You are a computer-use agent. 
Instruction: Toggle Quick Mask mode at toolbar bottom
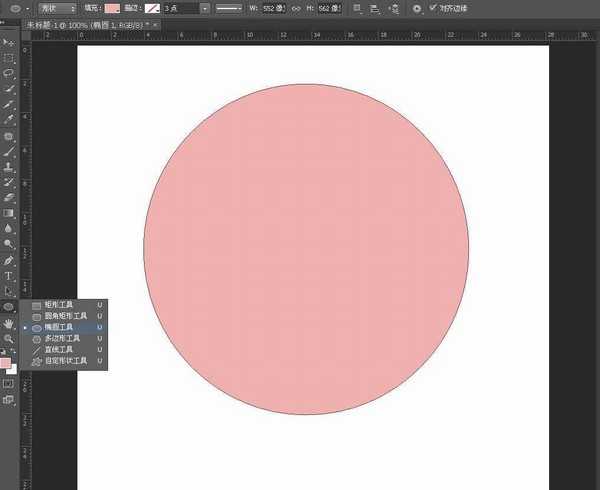point(8,383)
